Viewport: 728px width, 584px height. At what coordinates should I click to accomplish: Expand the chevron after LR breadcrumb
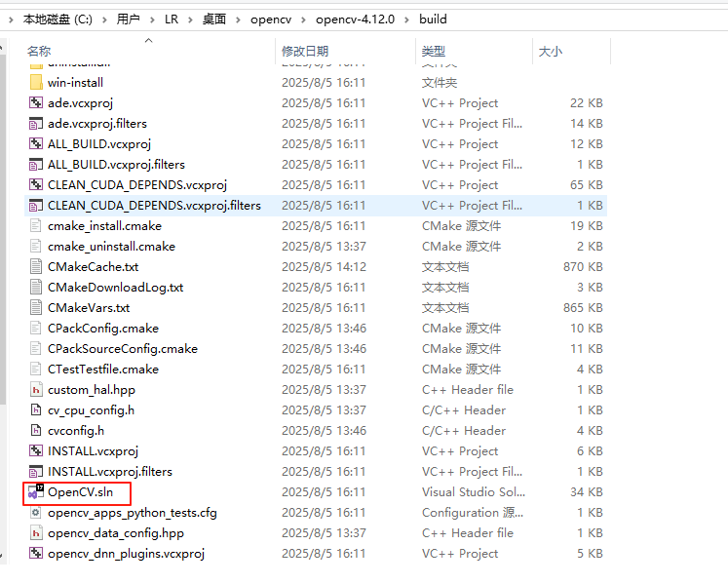coord(190,19)
